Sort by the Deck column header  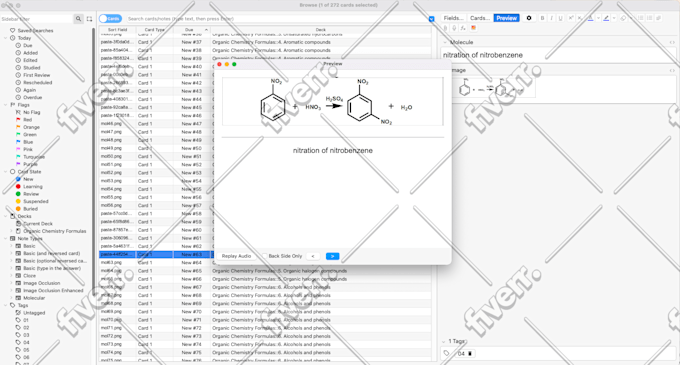[x=321, y=29]
